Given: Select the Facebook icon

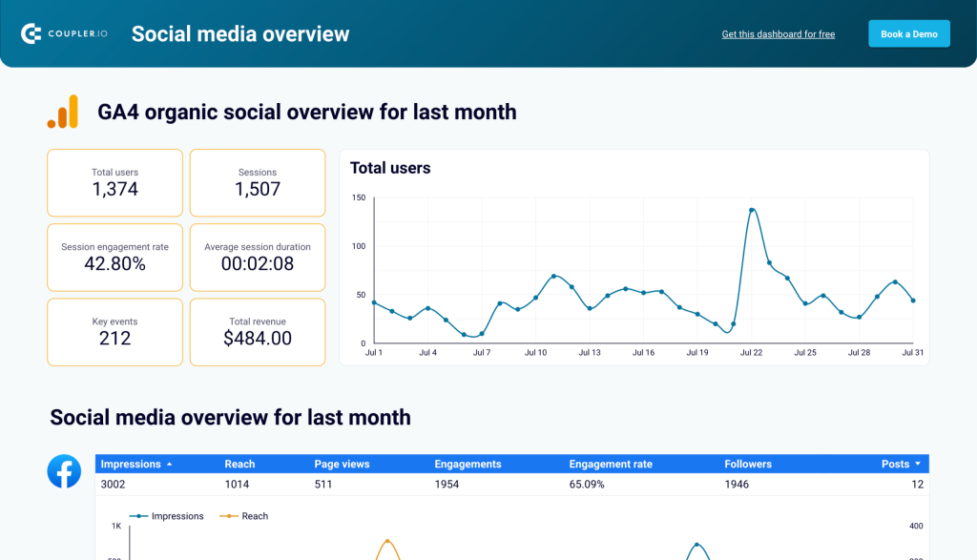Looking at the screenshot, I should [64, 471].
